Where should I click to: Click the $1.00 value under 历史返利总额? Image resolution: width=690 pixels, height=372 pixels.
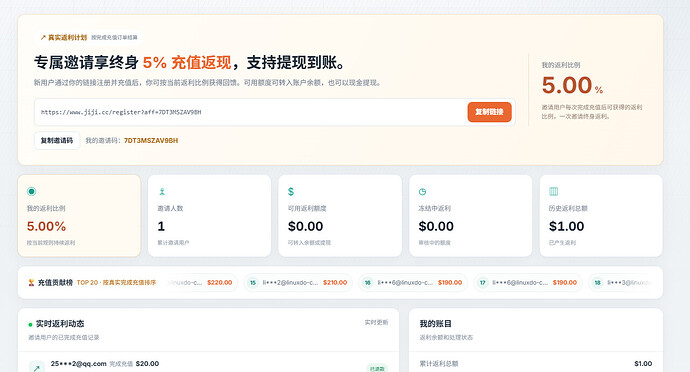coord(566,226)
